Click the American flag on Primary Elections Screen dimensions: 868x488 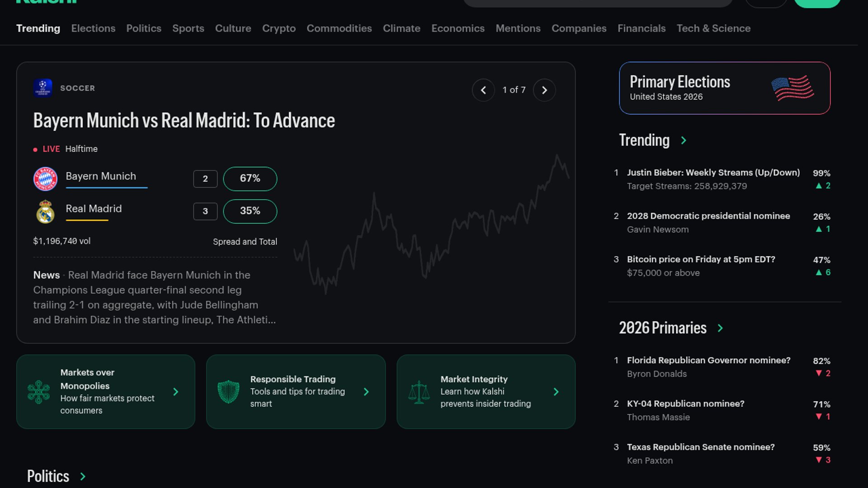click(x=793, y=88)
